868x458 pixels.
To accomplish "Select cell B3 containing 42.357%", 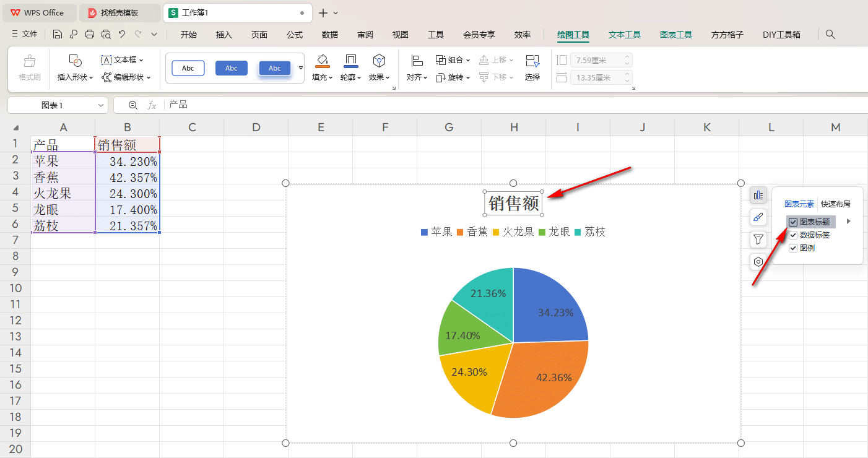I will tap(128, 177).
